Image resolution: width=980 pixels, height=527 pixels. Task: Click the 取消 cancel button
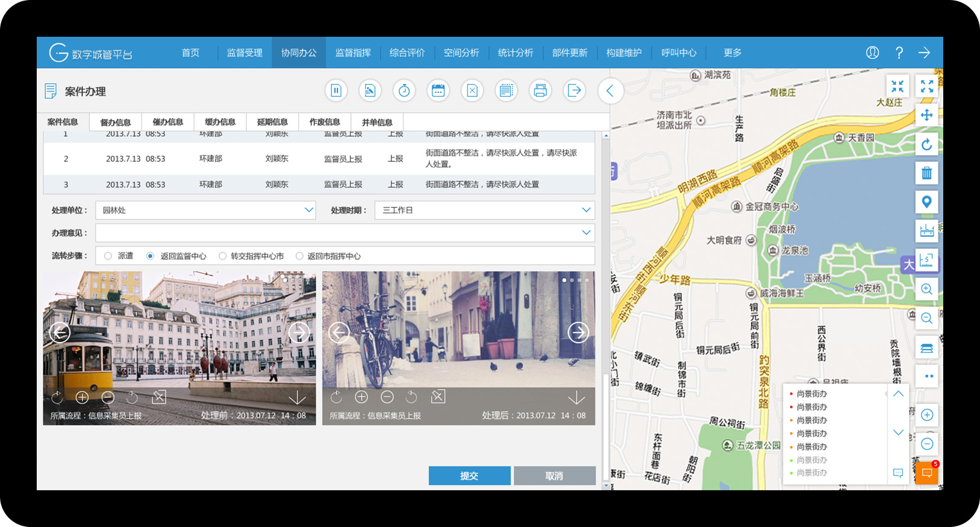click(x=554, y=476)
